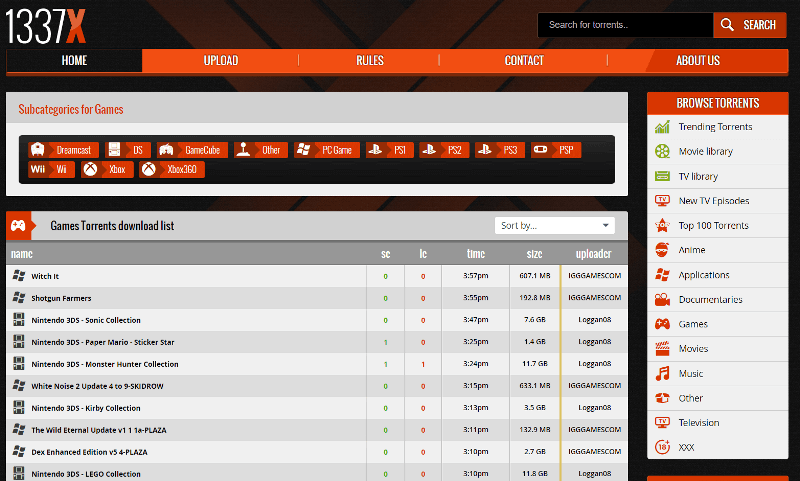Viewport: 800px width, 481px height.
Task: Choose the Other games subcategory
Action: [x=261, y=150]
